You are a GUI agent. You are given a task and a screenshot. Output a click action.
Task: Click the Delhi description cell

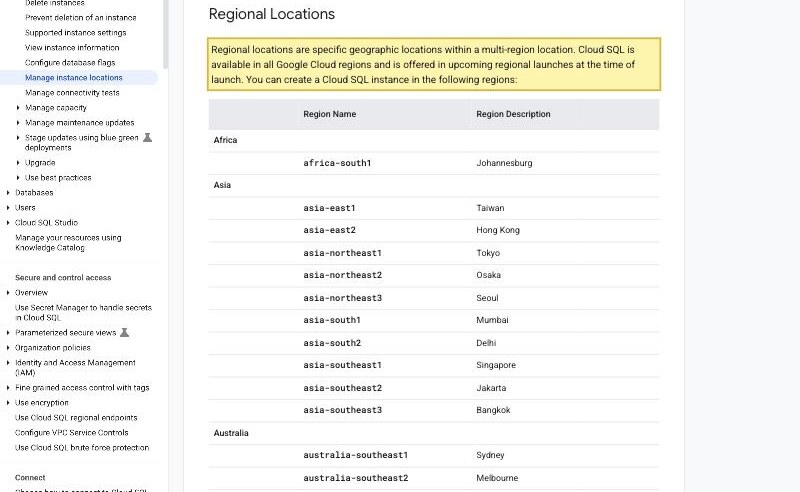[486, 342]
